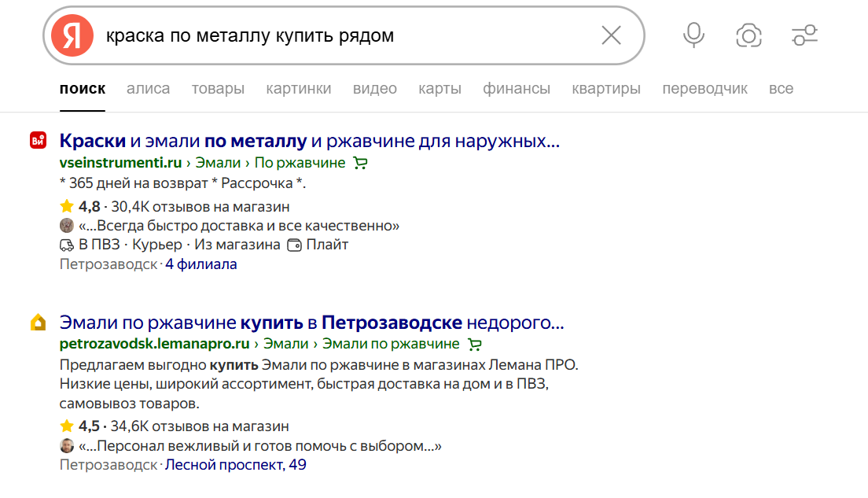Start voice search with the microphone icon
Screen dimensions: 868x498
click(x=693, y=35)
